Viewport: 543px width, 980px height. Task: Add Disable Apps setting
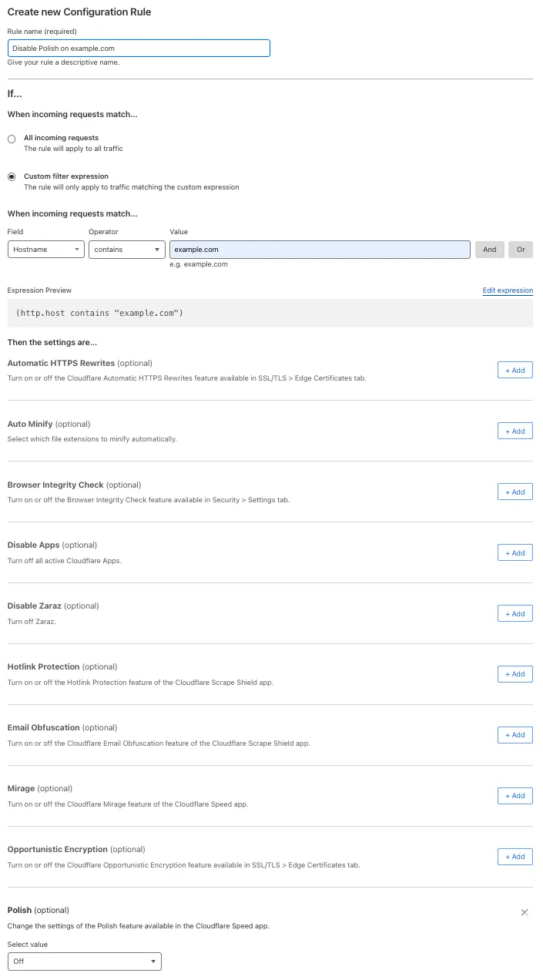[515, 553]
